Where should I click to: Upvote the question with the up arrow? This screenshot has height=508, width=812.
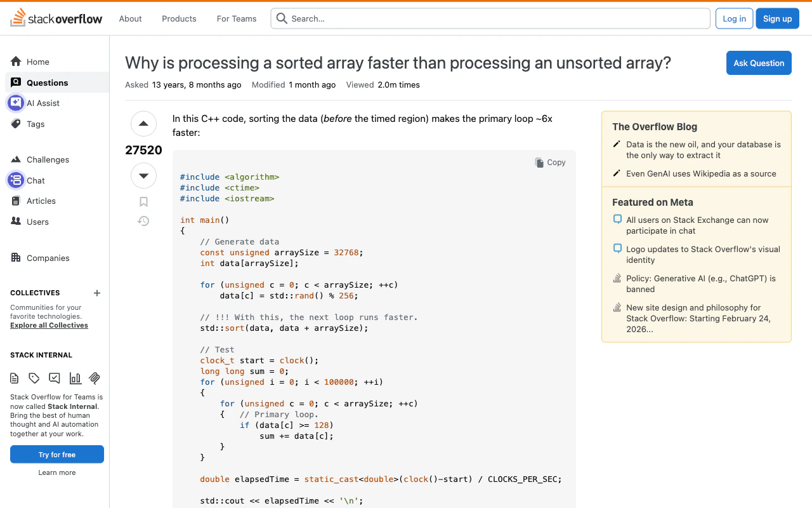143,124
